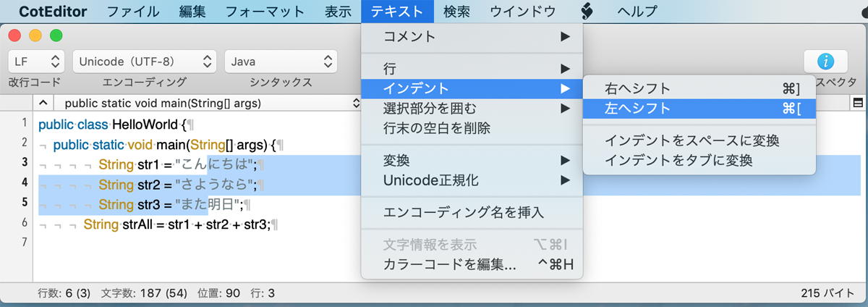Viewport: 868px width, 307px height.
Task: Open the Java syntax dropdown
Action: click(x=281, y=62)
